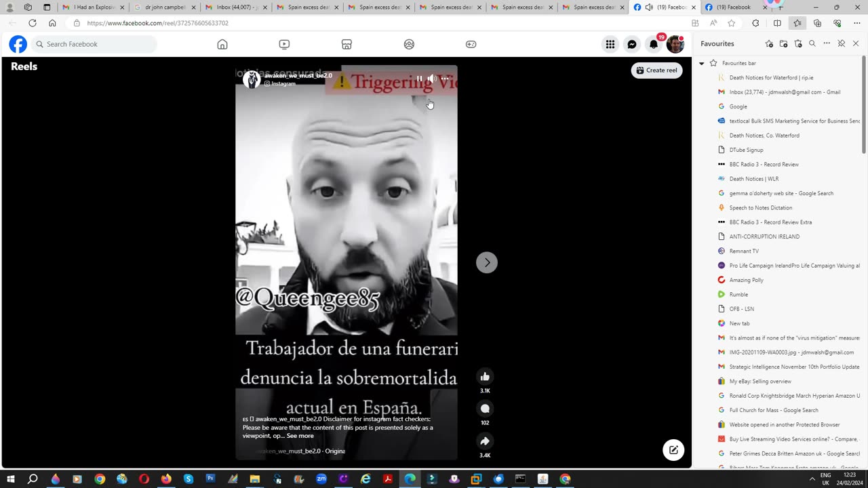Click See more in reel caption

(300, 436)
